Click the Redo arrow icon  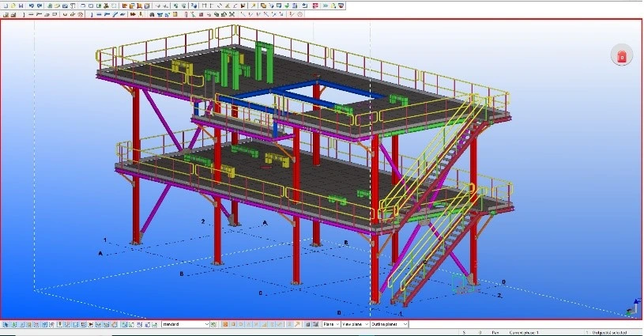click(x=39, y=5)
